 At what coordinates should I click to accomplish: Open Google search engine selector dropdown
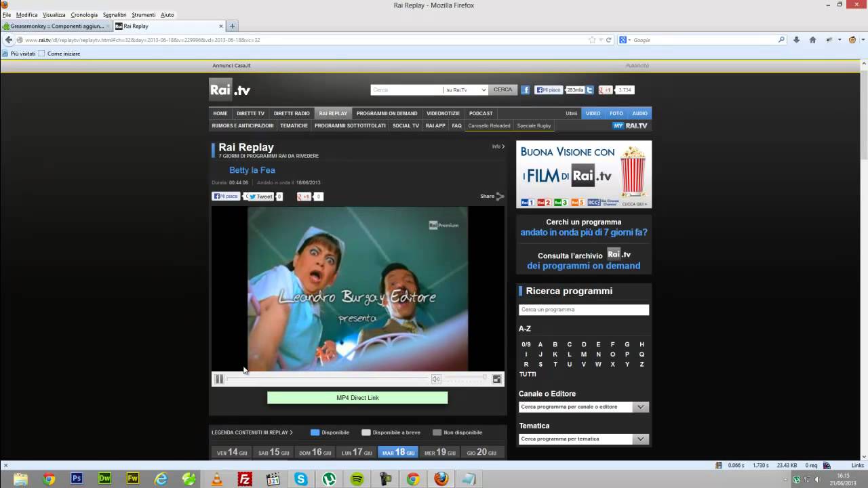point(625,40)
